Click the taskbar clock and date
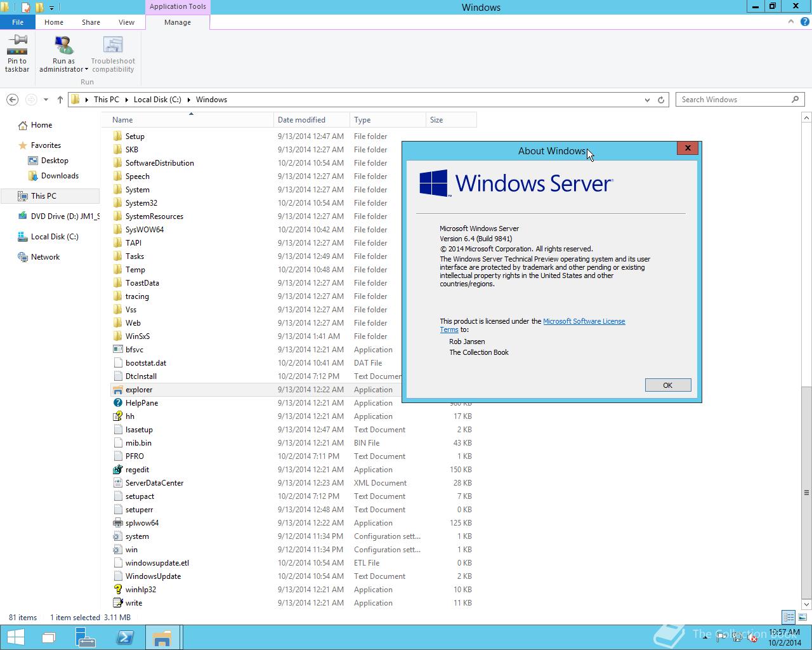 click(x=784, y=637)
